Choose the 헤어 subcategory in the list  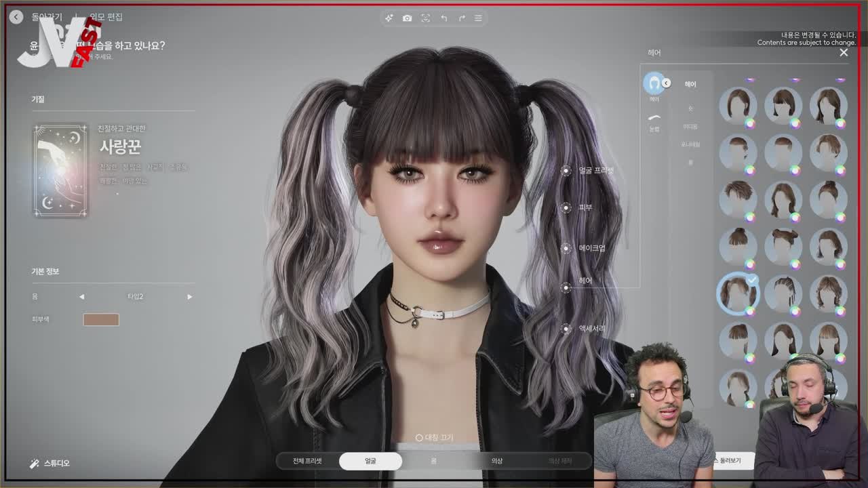click(690, 85)
